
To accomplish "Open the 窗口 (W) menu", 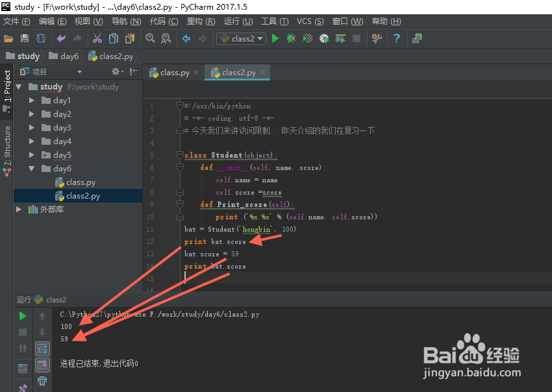I will coord(348,21).
